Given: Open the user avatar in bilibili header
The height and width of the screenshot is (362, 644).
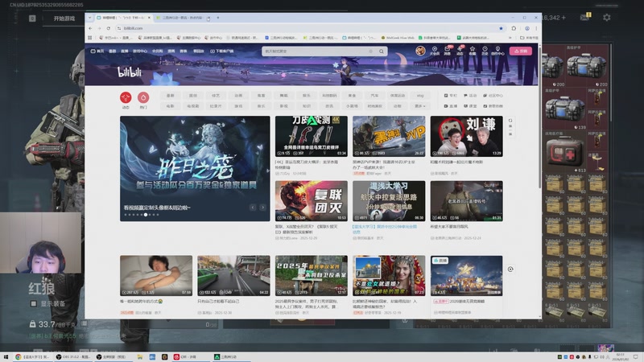Looking at the screenshot, I should click(420, 51).
